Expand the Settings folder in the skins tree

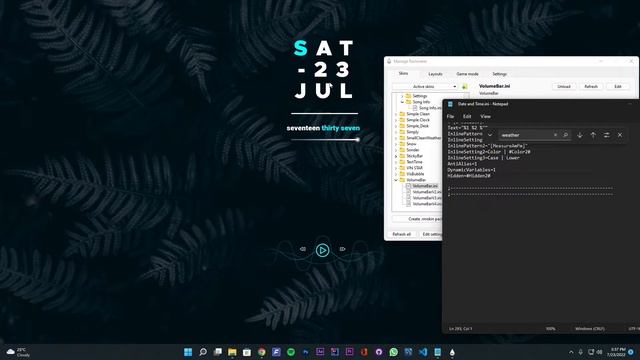point(402,96)
